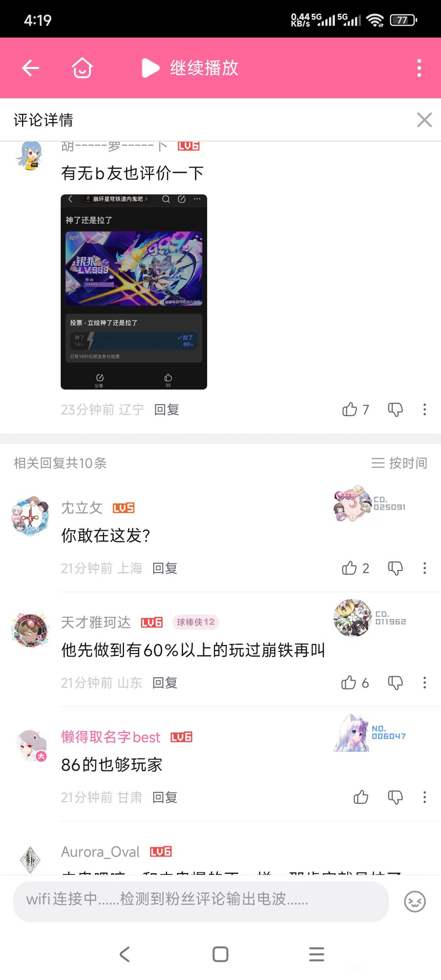The image size is (441, 980).
Task: Close the 评论详情 panel
Action: [424, 120]
